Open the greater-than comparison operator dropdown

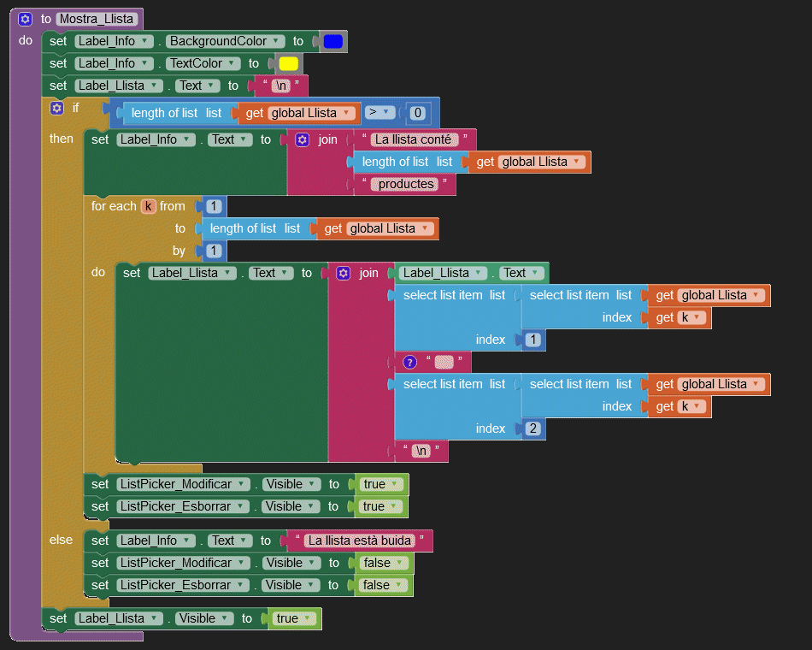380,112
